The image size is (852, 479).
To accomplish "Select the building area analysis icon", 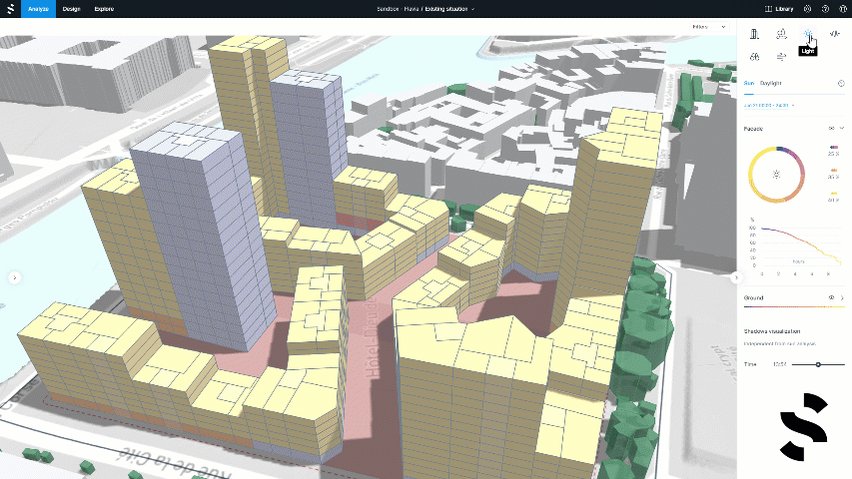I will (754, 34).
